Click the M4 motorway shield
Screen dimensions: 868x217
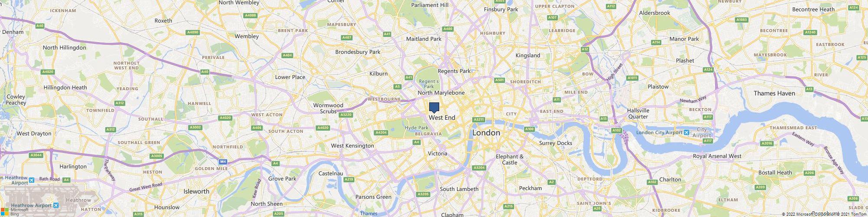tap(223, 161)
